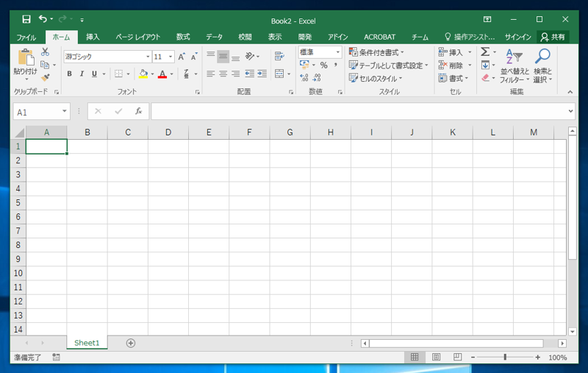
Task: Expand the Name Box dropdown arrow
Action: click(x=65, y=111)
